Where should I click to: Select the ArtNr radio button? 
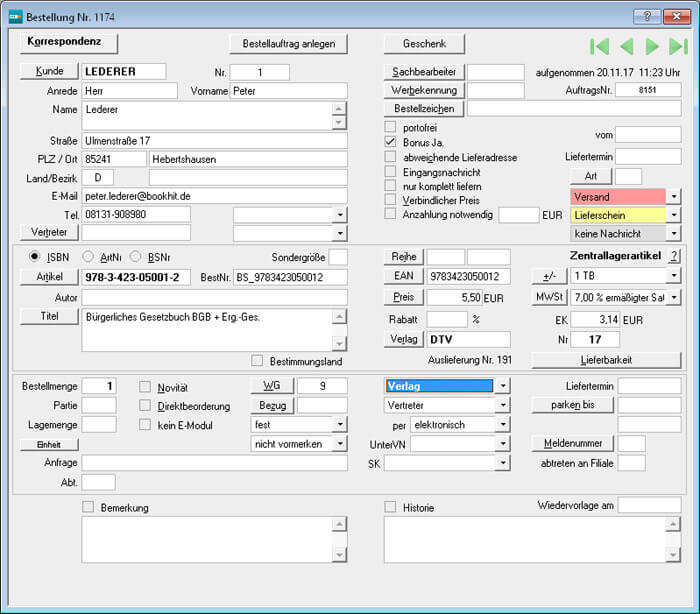(87, 257)
